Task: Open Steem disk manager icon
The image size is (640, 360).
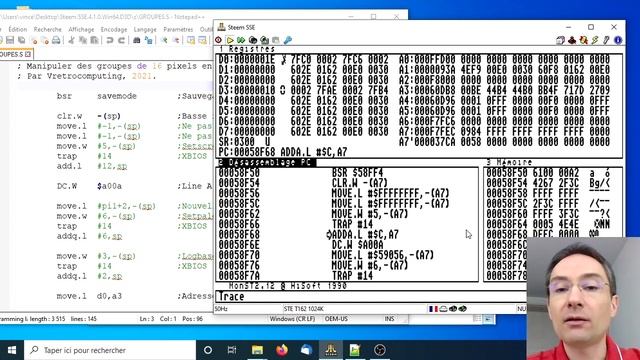Action: click(x=560, y=40)
